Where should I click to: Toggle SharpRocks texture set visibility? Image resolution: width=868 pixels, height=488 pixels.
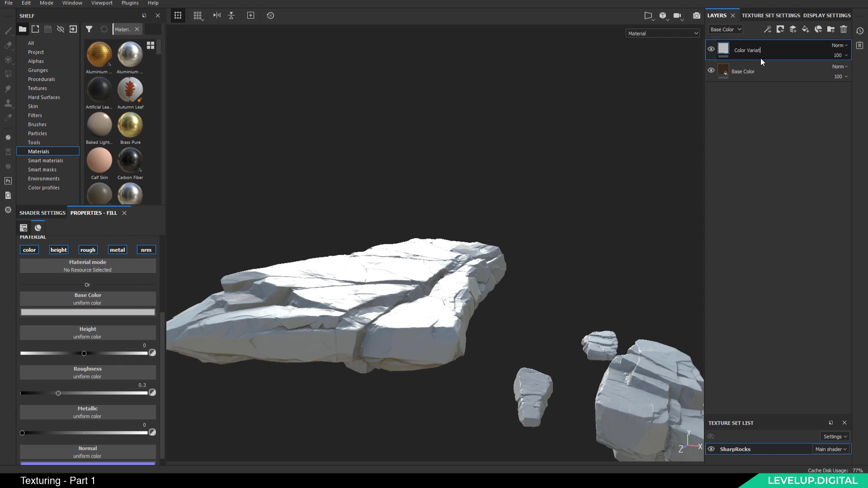(x=711, y=449)
